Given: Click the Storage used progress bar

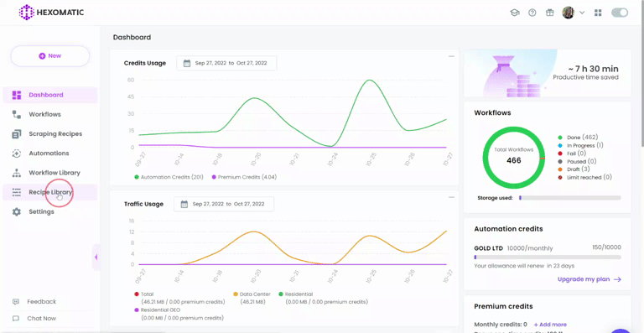Looking at the screenshot, I should pyautogui.click(x=570, y=198).
